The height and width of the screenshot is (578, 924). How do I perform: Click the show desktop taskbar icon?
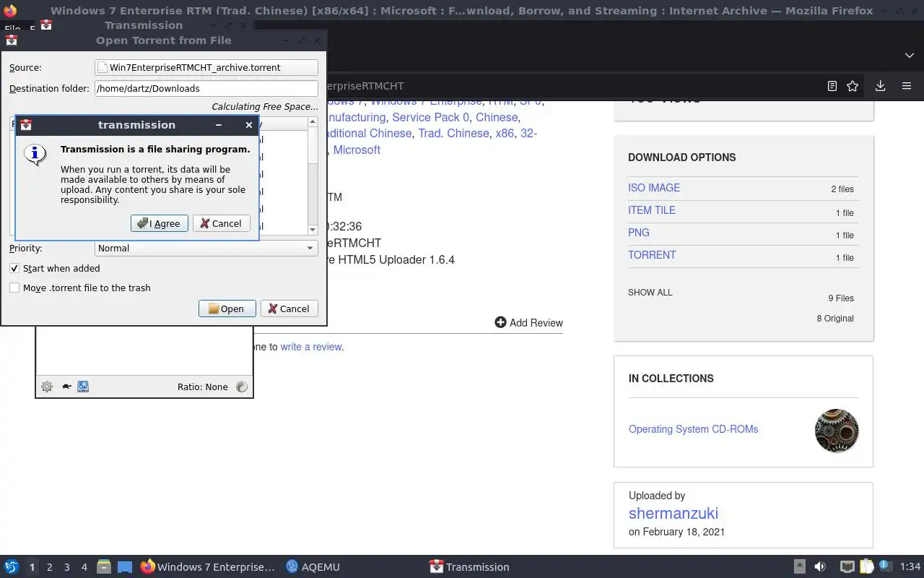(x=125, y=567)
